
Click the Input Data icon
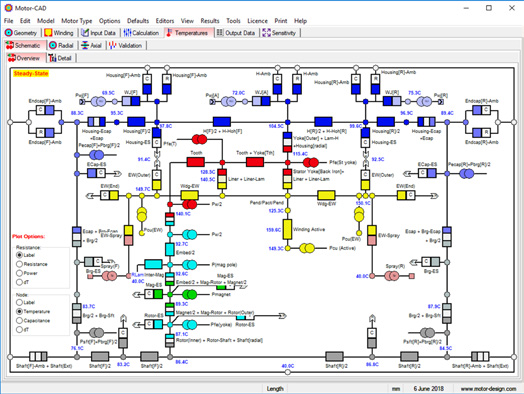tap(85, 33)
